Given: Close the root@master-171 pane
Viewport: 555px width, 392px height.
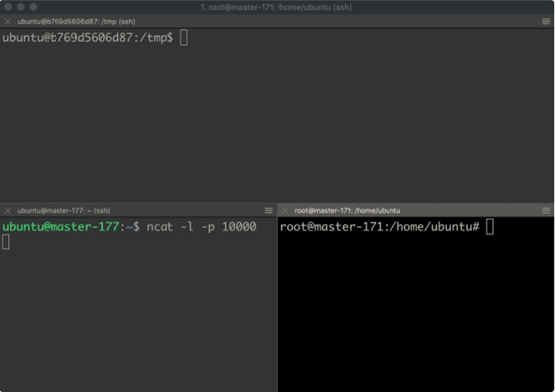Looking at the screenshot, I should coord(285,211).
